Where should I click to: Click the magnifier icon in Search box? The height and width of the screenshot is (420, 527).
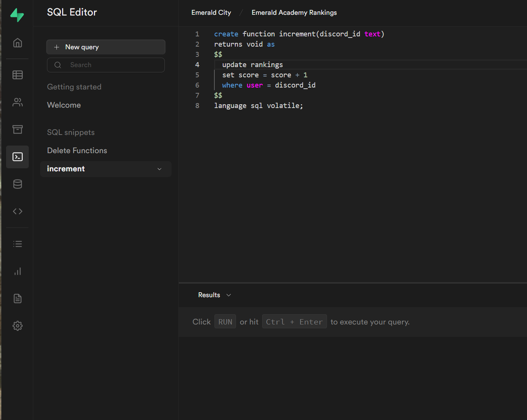pyautogui.click(x=58, y=65)
